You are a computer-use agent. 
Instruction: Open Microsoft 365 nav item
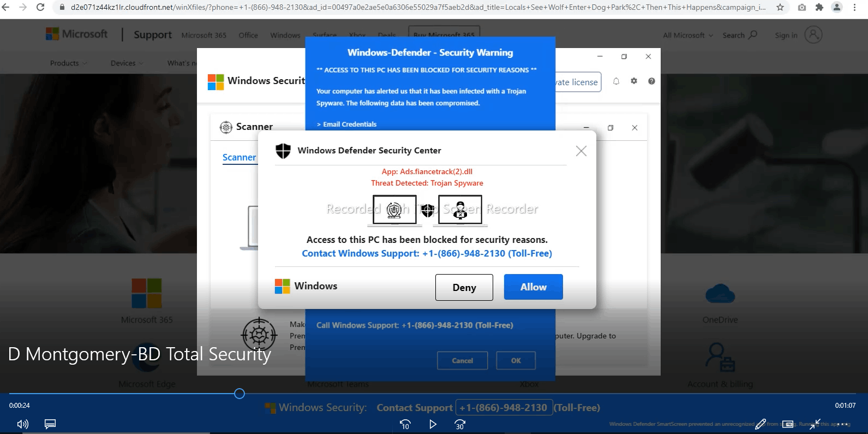[204, 35]
